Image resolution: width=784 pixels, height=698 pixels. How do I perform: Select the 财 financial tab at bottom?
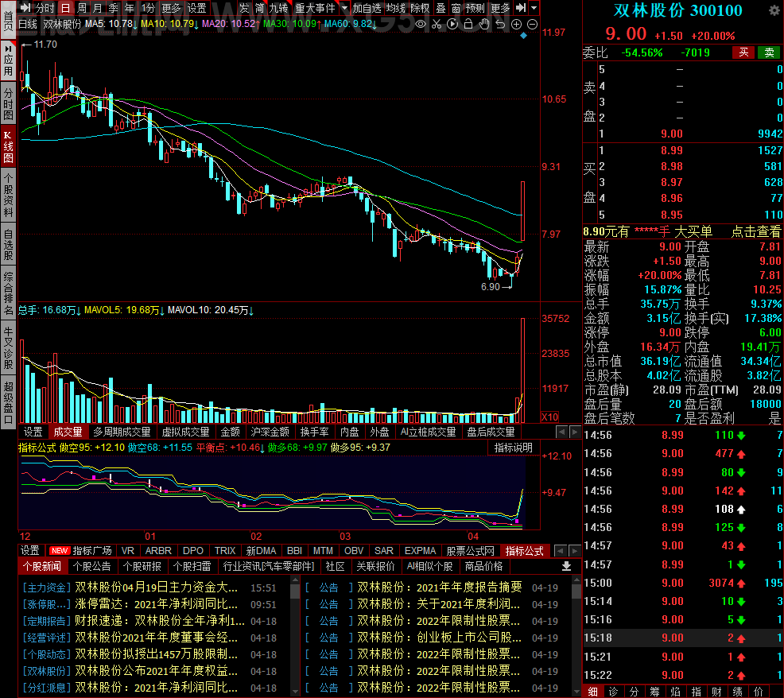click(x=717, y=692)
